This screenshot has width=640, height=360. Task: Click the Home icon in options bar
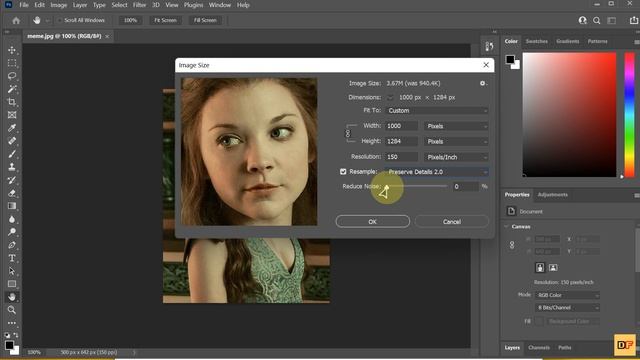16,20
